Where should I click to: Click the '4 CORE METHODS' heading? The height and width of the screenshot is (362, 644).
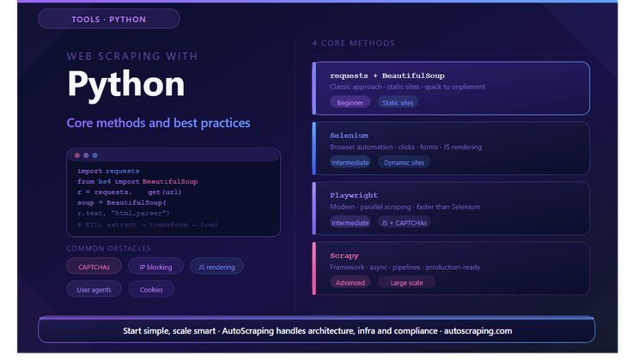[x=354, y=43]
